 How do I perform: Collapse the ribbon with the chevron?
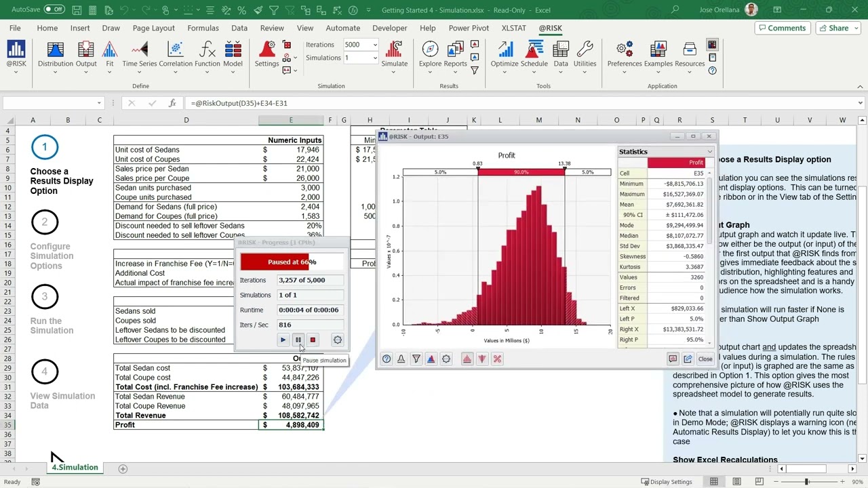[860, 86]
